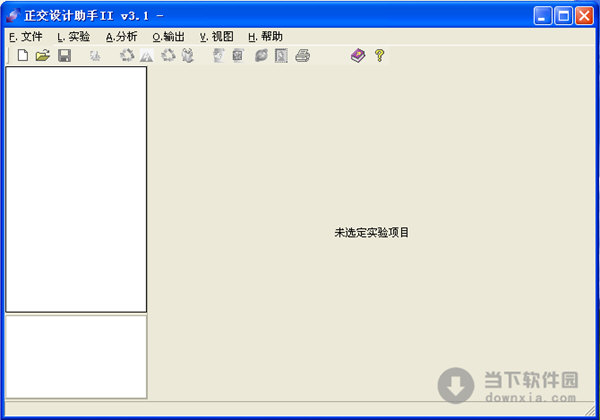Open the purple help book icon
The image size is (600, 420).
358,56
